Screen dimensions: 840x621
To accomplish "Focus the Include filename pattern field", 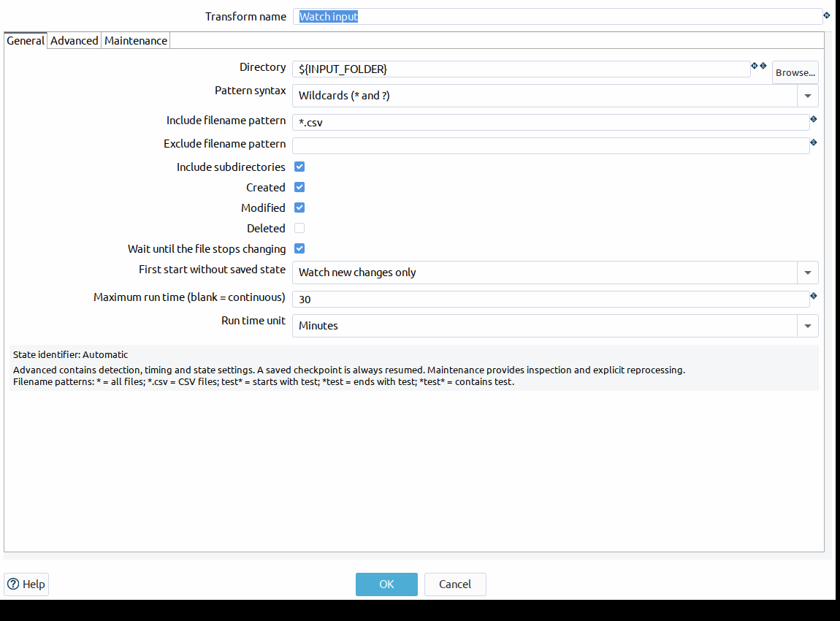I will (x=551, y=122).
